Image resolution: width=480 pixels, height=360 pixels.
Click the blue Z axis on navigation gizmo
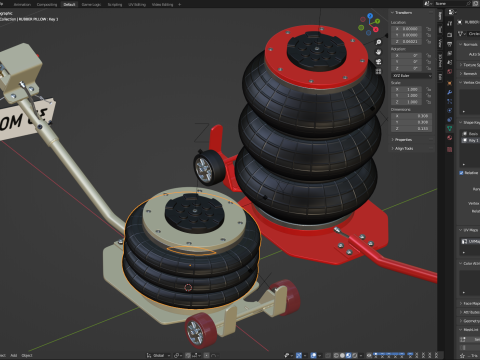point(370,15)
